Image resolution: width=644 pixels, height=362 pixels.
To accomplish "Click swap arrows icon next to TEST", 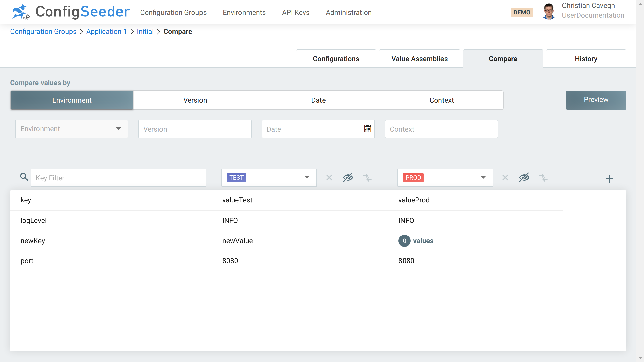I will [x=367, y=178].
